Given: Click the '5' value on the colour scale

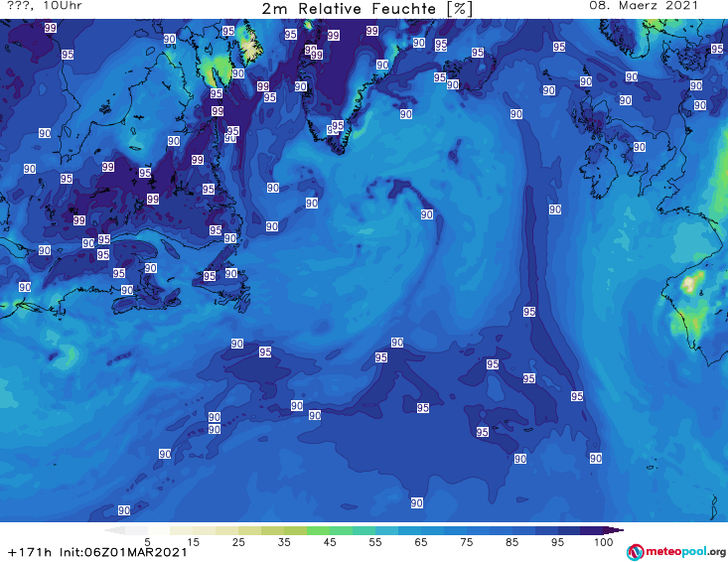Looking at the screenshot, I should click(147, 542).
